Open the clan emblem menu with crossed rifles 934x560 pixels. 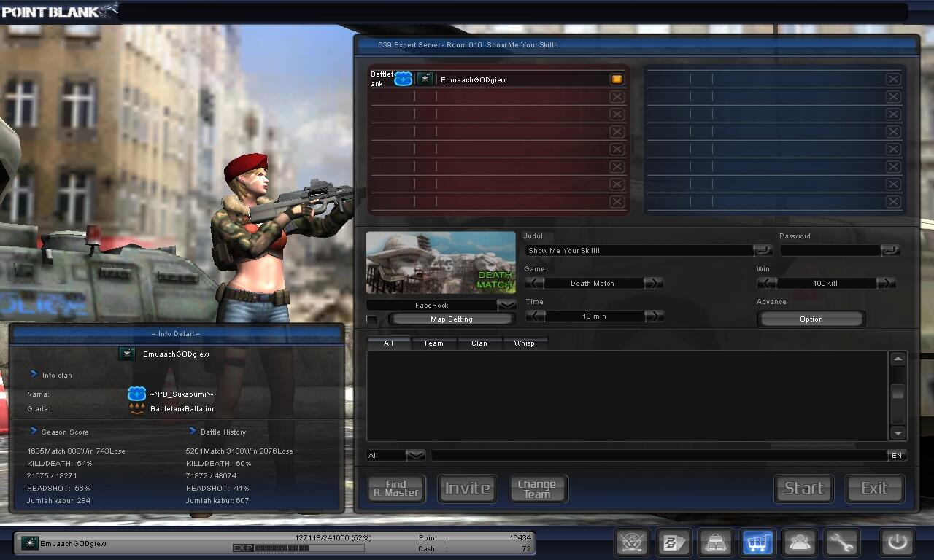(633, 542)
